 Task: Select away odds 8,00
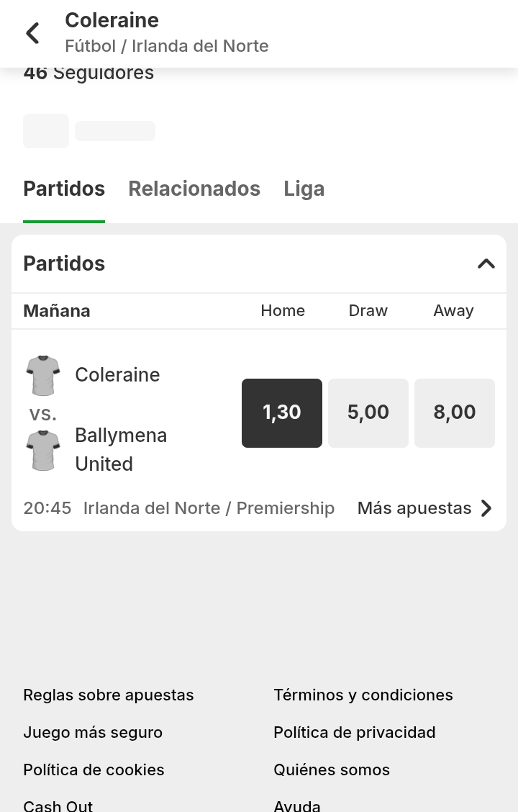coord(455,412)
